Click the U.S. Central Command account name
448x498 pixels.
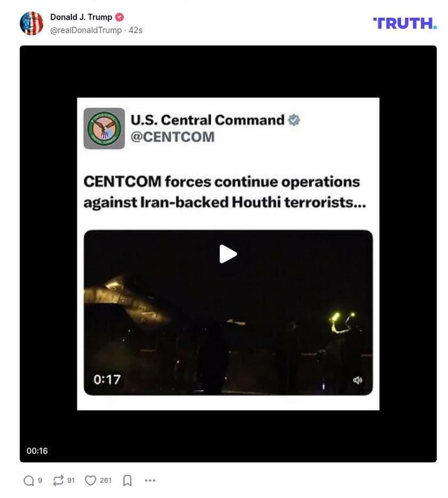coord(207,120)
